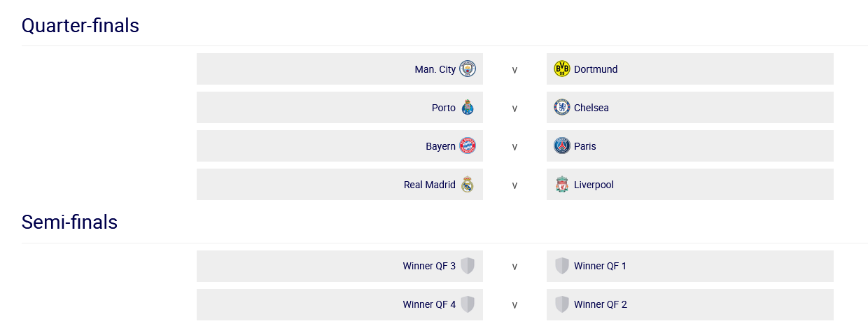Click the Dortmund BVB crest
The image size is (868, 326).
(561, 69)
